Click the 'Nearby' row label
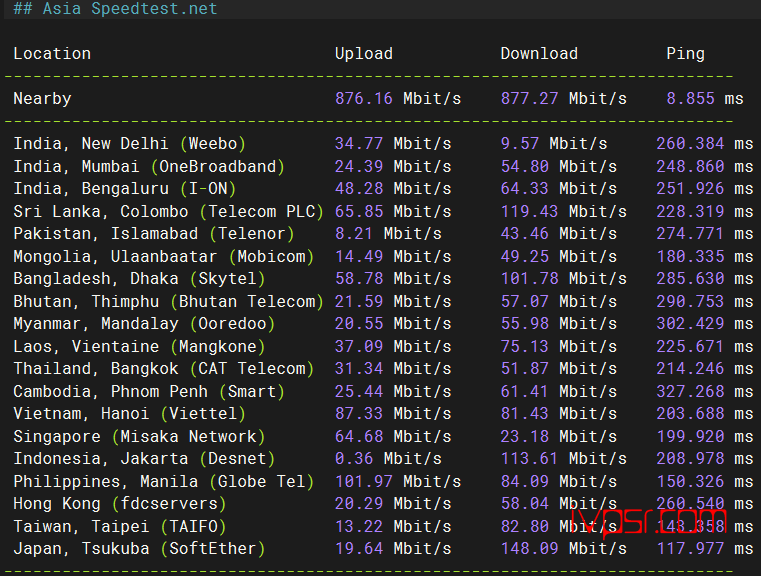 [42, 99]
